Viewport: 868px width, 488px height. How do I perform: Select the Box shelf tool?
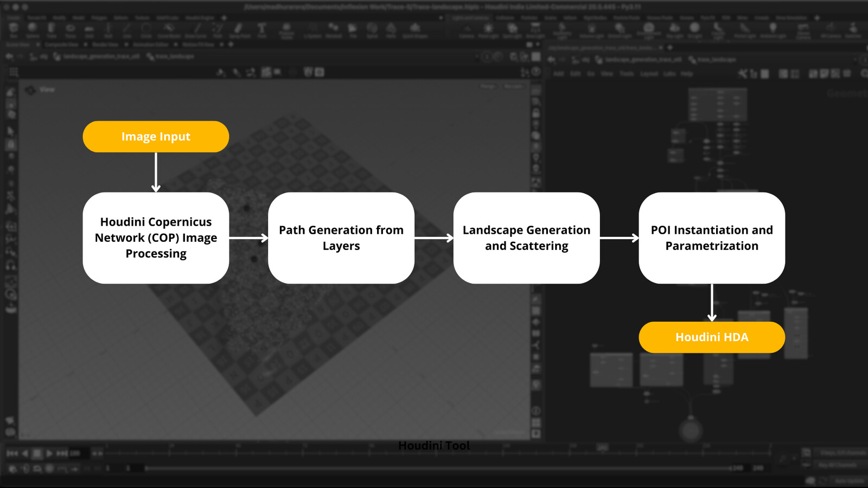tap(14, 30)
